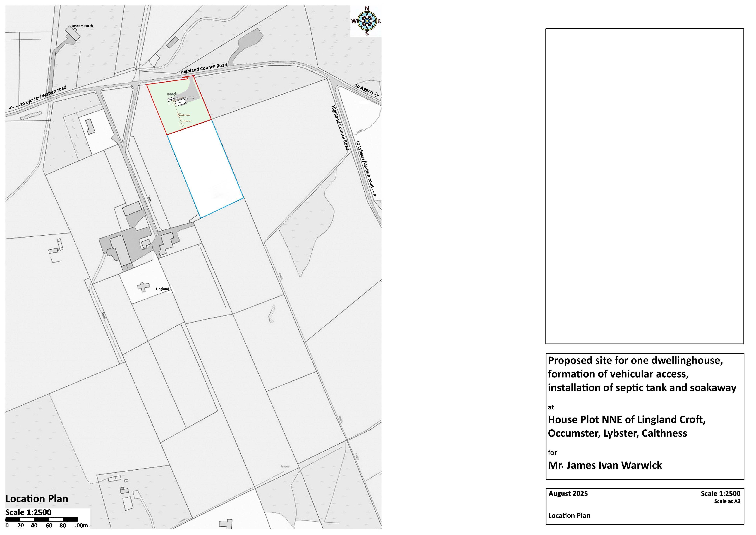Click 'Occumster, Lybster, Caithness' address line

click(x=617, y=433)
